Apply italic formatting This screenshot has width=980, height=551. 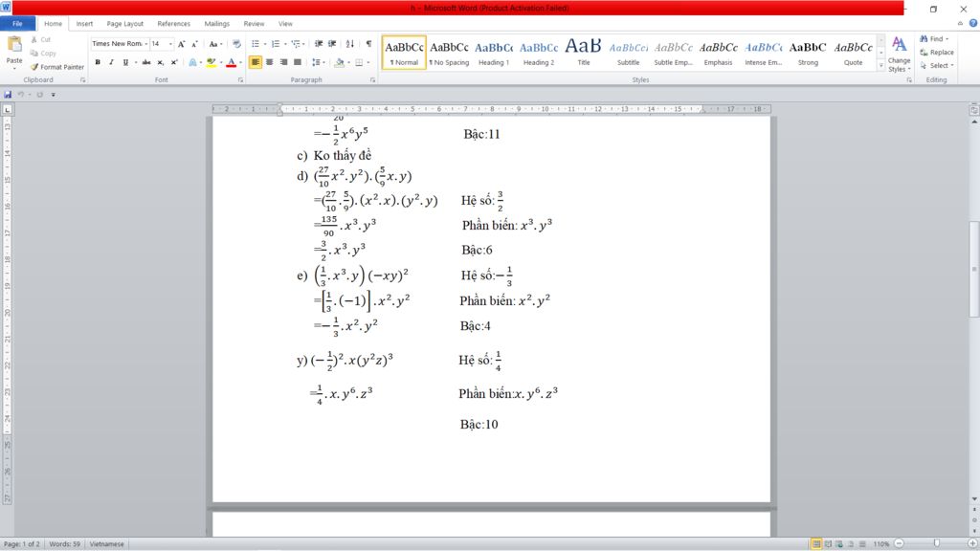(111, 62)
